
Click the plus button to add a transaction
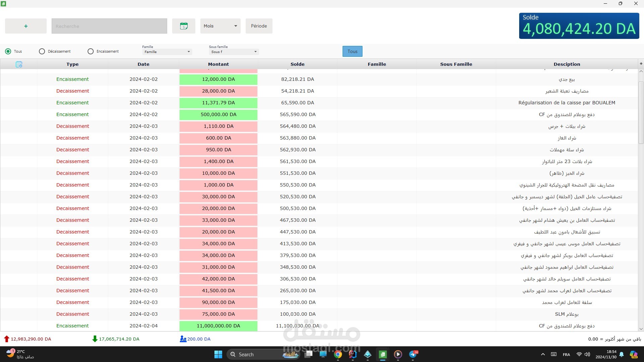click(26, 26)
